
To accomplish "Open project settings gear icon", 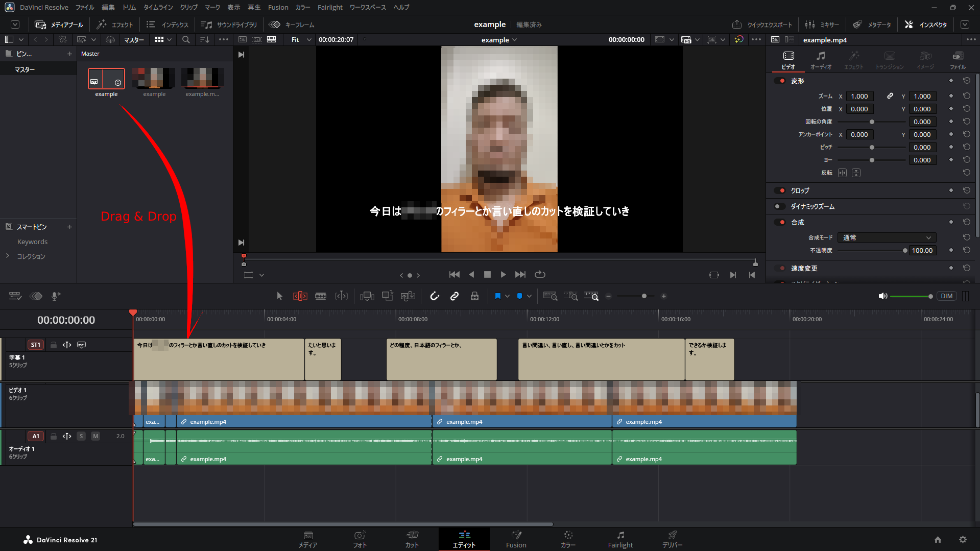I will tap(963, 540).
